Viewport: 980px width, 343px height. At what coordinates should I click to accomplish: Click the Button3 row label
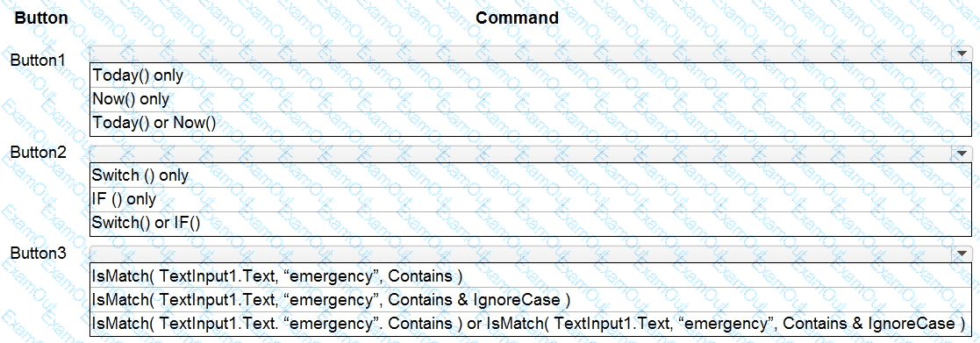[x=38, y=253]
